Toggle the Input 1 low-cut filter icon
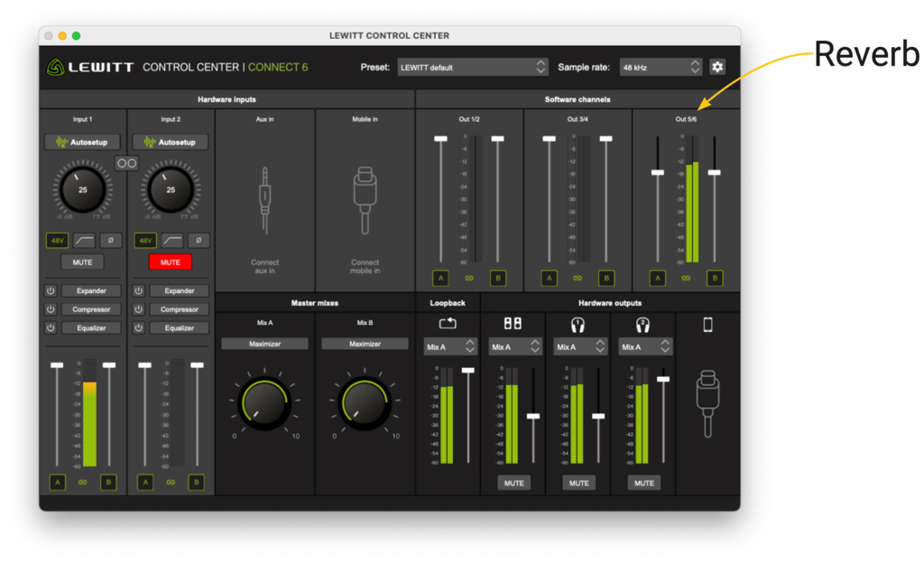Image resolution: width=924 pixels, height=562 pixels. (83, 241)
